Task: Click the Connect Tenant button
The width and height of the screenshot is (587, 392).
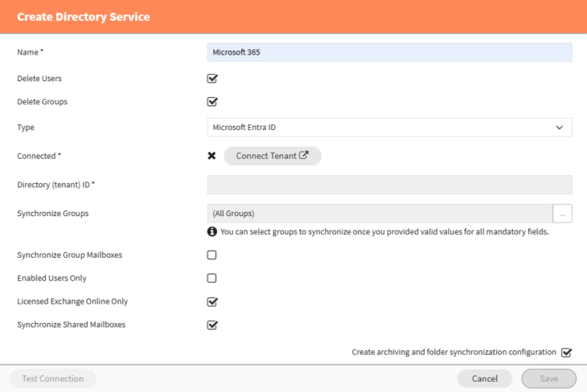Action: click(273, 156)
